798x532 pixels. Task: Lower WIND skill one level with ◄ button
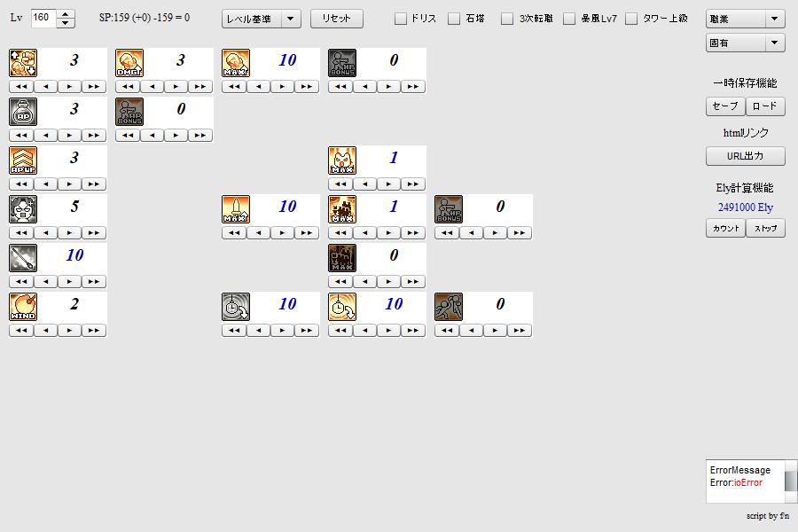coord(46,331)
